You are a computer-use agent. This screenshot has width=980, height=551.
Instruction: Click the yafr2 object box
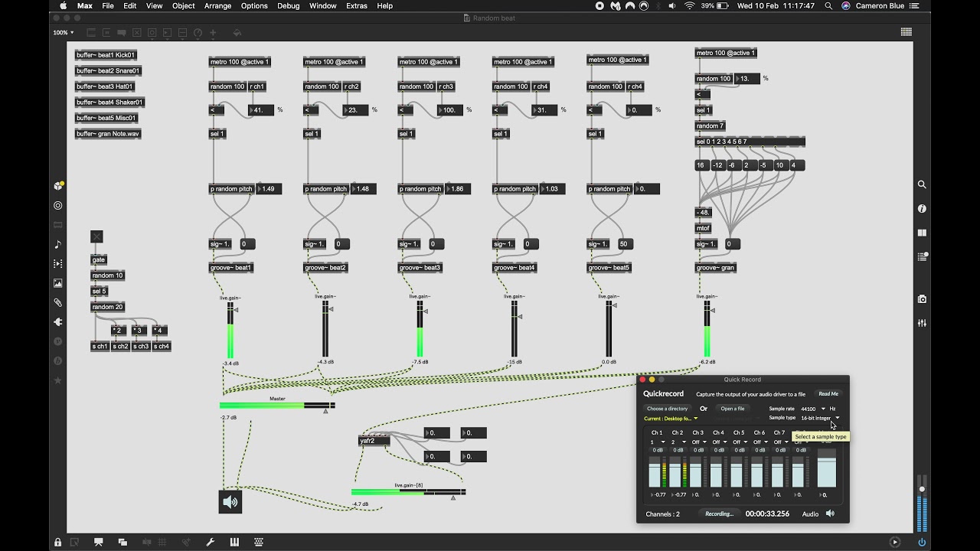374,441
